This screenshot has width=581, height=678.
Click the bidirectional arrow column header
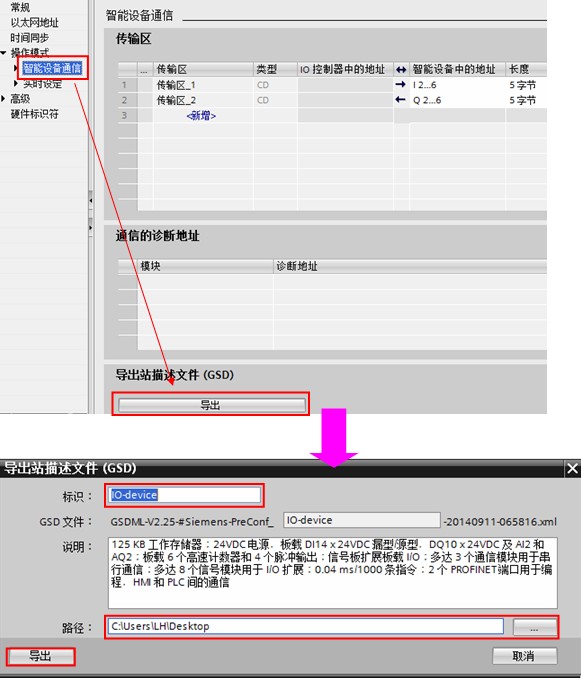tap(401, 69)
